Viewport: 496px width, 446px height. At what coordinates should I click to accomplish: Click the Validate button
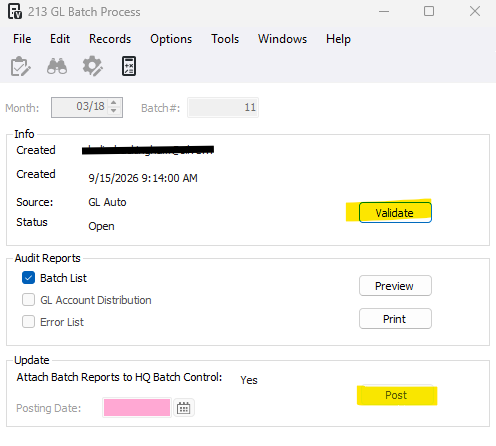tap(395, 212)
